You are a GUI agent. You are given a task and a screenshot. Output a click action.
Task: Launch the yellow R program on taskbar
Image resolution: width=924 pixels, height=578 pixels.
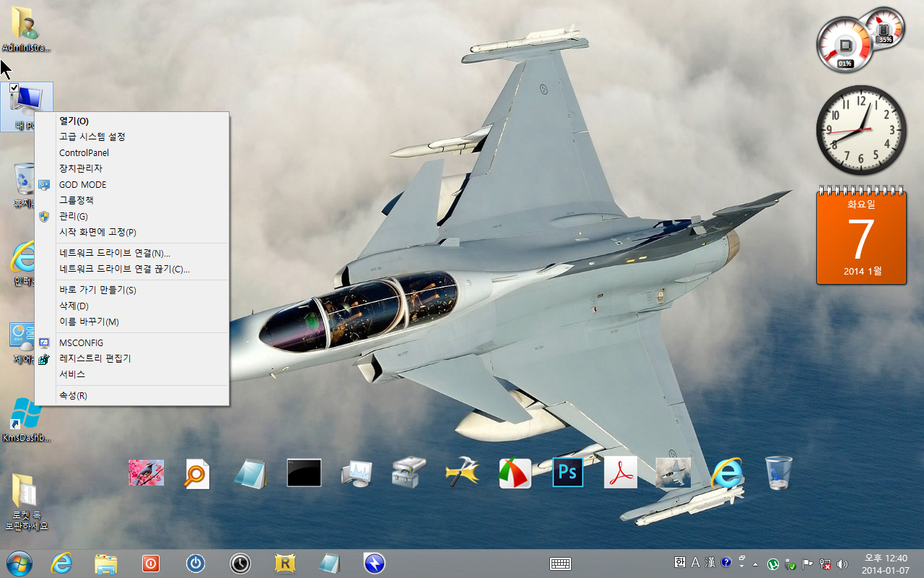point(286,563)
